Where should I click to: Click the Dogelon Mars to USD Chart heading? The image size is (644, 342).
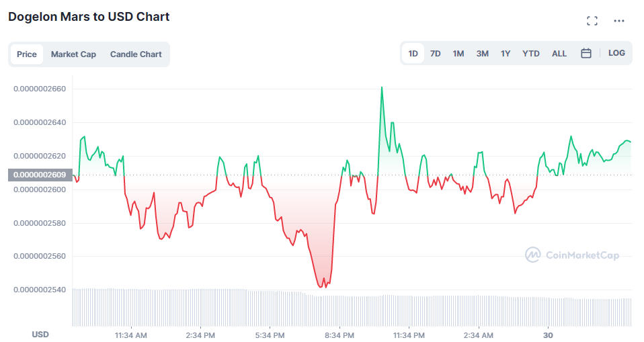[x=89, y=17]
